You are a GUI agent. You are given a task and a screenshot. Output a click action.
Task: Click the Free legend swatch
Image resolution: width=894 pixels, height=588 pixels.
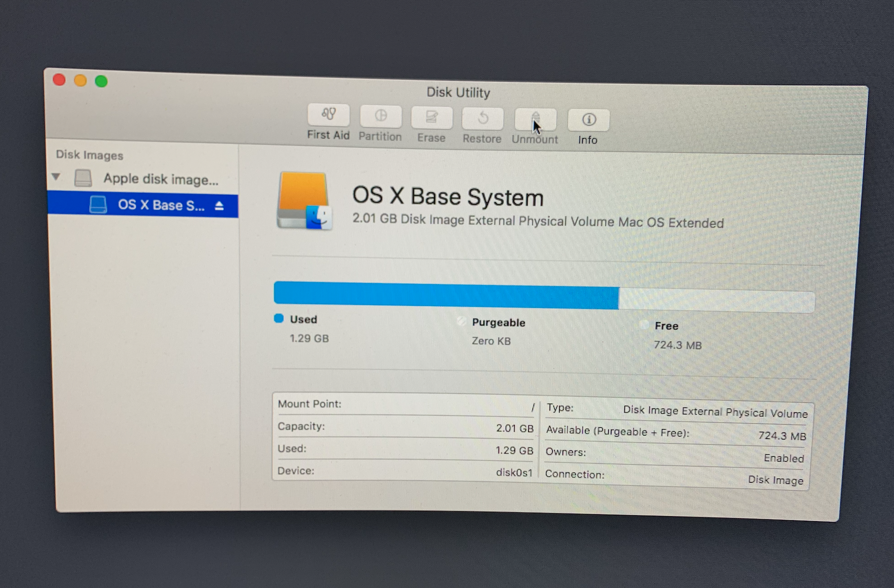(644, 324)
